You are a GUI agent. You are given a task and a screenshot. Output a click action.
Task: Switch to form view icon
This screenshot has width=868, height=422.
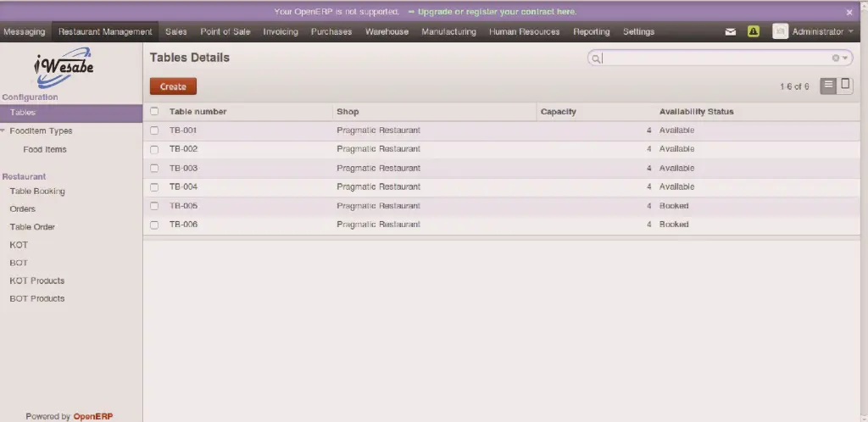click(845, 86)
